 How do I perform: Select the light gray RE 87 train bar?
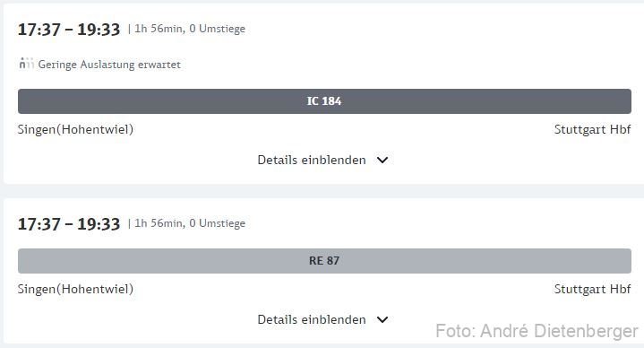pyautogui.click(x=324, y=261)
